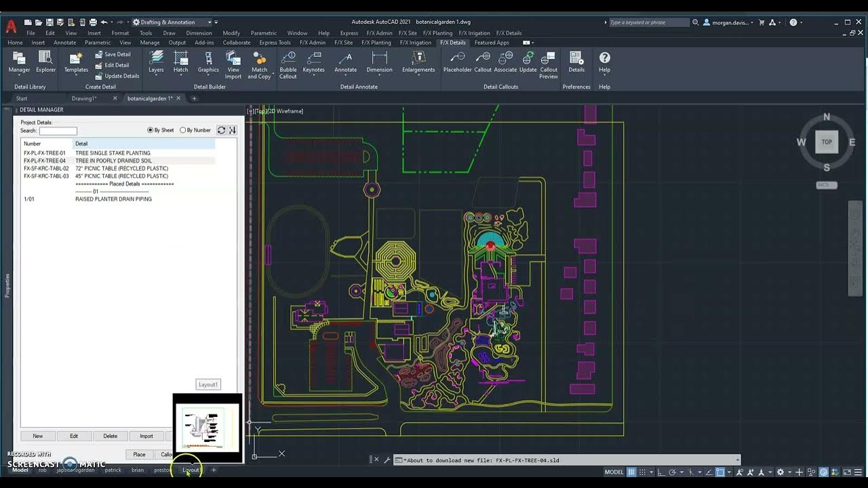
Task: Click the New button in Detail Manager
Action: click(38, 436)
